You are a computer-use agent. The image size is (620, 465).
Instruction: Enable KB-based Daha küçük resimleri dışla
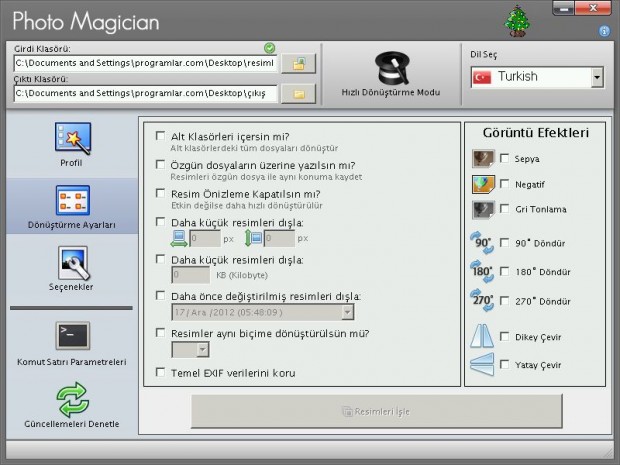click(160, 259)
